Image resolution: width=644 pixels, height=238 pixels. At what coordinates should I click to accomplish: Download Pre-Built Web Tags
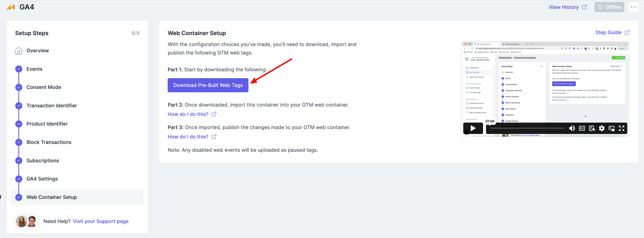208,85
